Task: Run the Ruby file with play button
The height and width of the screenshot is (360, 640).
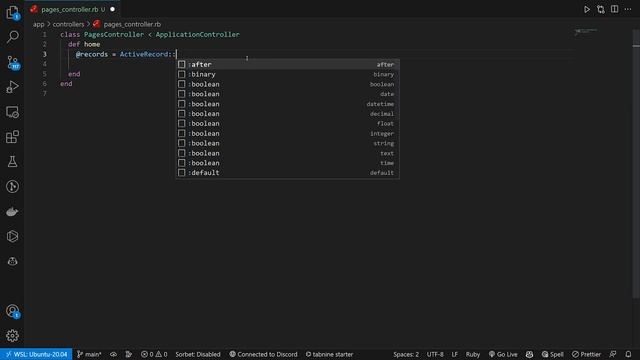Action: [x=587, y=9]
